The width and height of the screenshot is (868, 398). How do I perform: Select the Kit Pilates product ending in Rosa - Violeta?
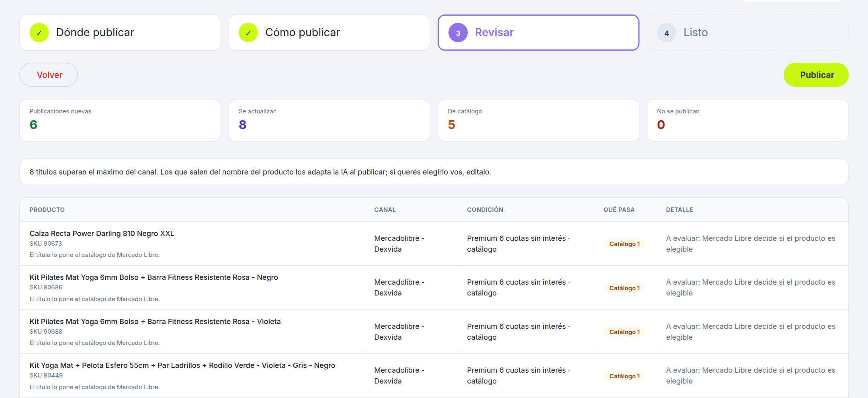(155, 322)
